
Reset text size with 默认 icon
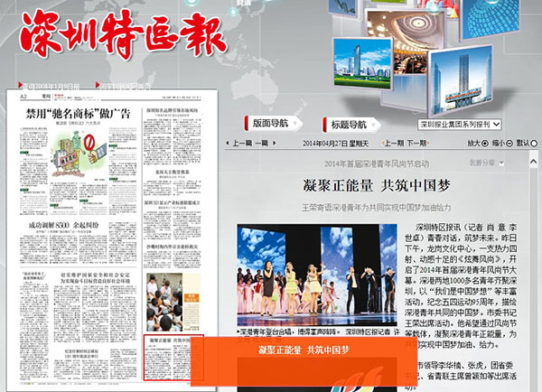(x=534, y=143)
